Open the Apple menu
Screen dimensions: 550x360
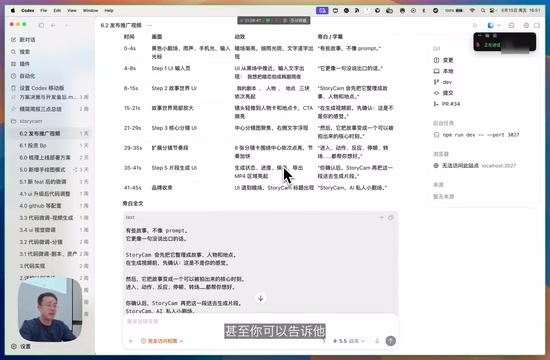point(13,11)
